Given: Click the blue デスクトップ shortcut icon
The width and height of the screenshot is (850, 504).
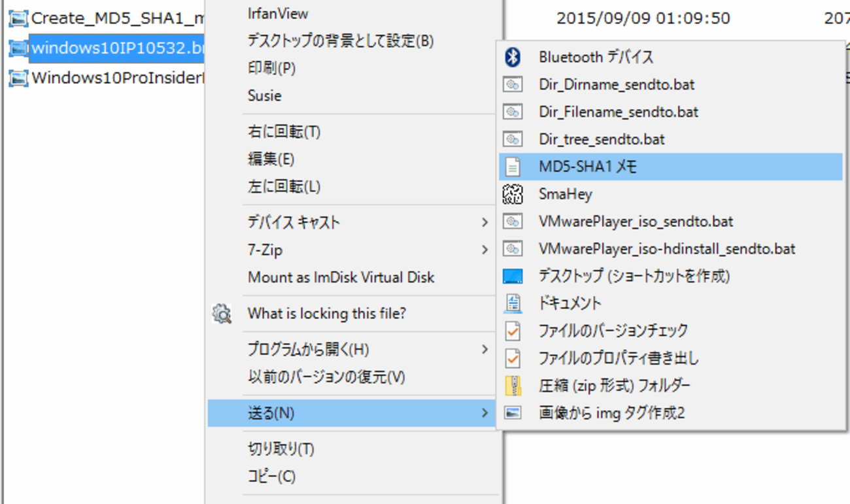Looking at the screenshot, I should pos(513,277).
